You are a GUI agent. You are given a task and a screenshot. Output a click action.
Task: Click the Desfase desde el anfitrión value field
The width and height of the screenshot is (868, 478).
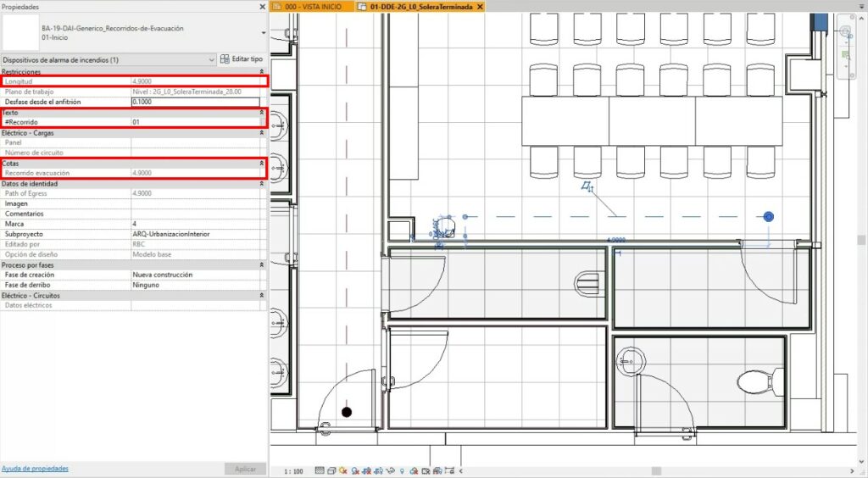(x=195, y=102)
